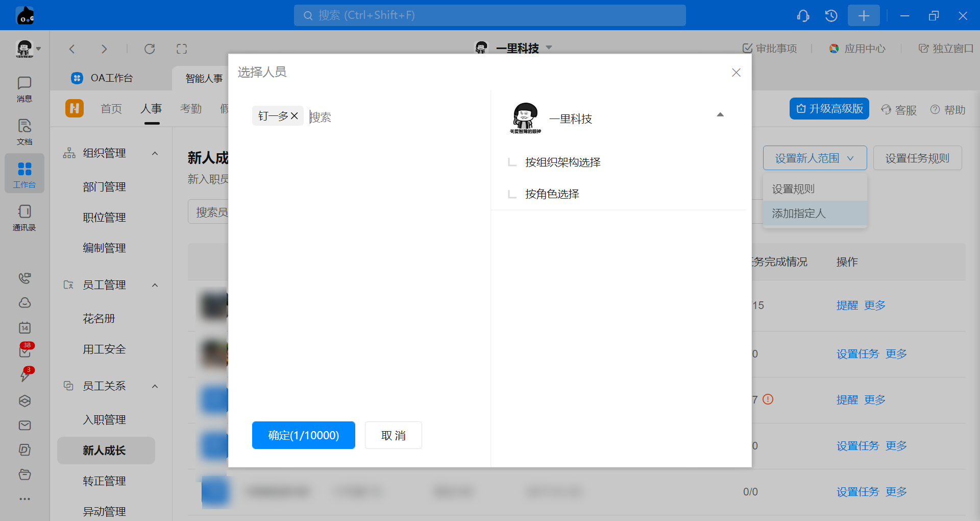Remove the 钉一多 selected person tag
Image resolution: width=980 pixels, height=521 pixels.
(x=295, y=116)
